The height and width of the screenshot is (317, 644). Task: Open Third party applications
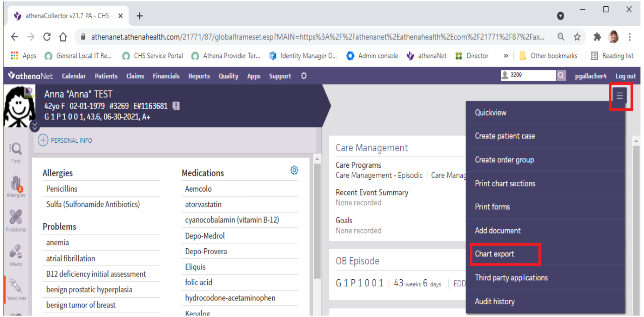click(x=545, y=278)
